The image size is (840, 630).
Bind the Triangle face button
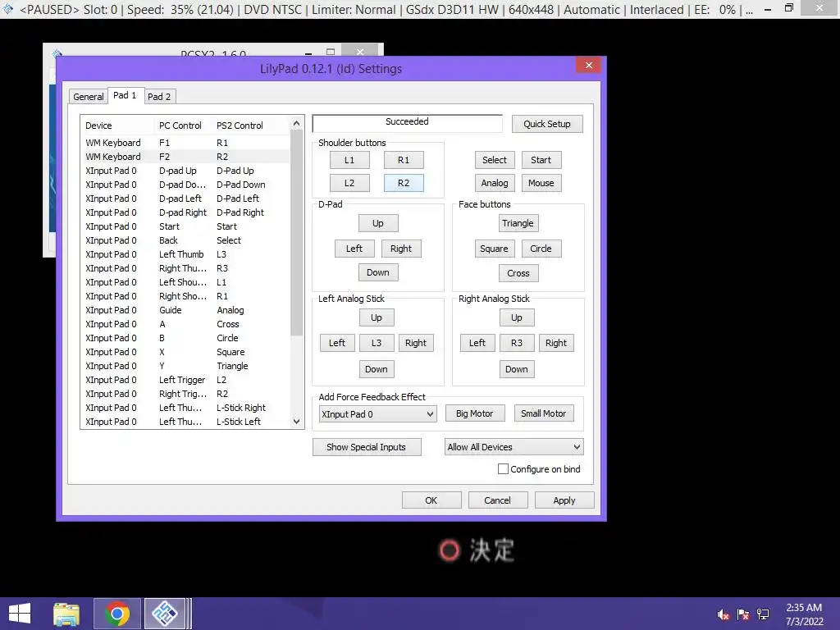(518, 223)
